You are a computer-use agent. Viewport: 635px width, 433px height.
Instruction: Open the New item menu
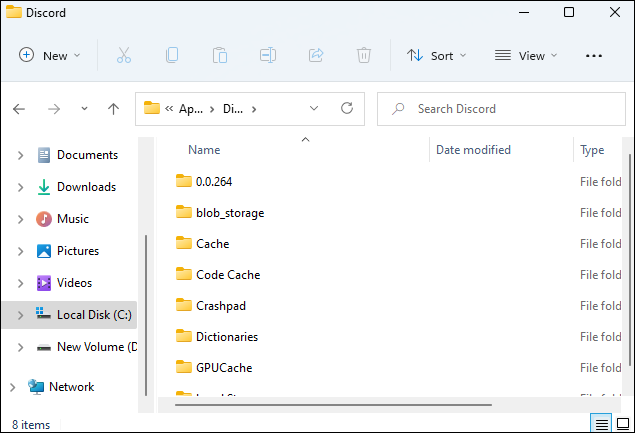[x=47, y=56]
